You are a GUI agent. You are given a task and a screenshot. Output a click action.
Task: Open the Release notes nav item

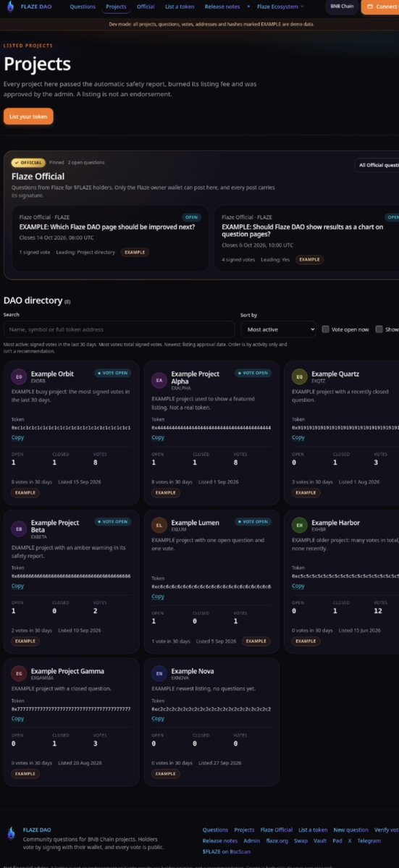[x=222, y=7]
